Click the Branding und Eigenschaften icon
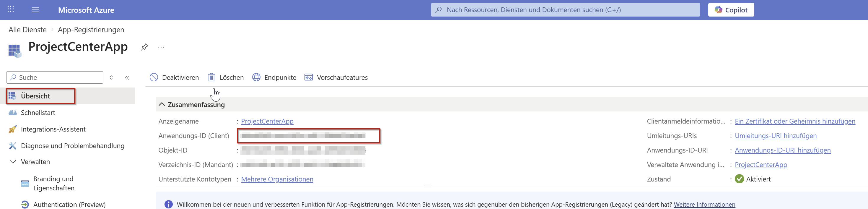This screenshot has height=209, width=868. coord(25,183)
